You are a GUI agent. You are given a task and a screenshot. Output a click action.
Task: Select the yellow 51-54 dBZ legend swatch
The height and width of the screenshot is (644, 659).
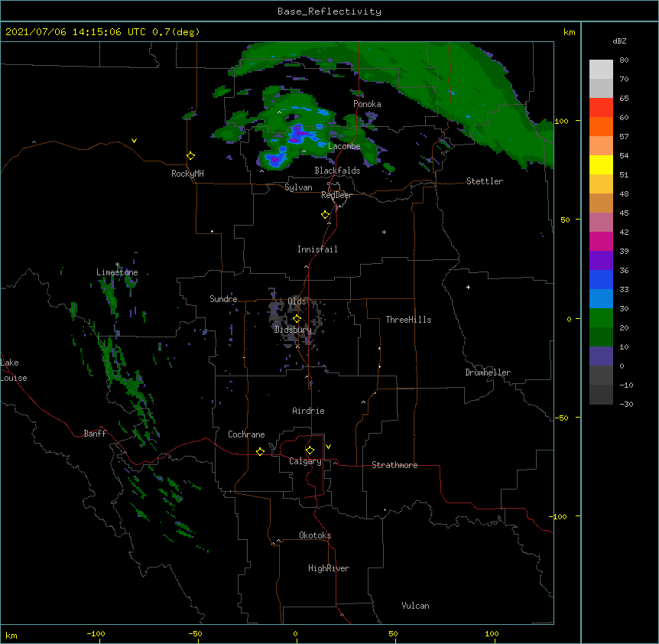coord(601,164)
